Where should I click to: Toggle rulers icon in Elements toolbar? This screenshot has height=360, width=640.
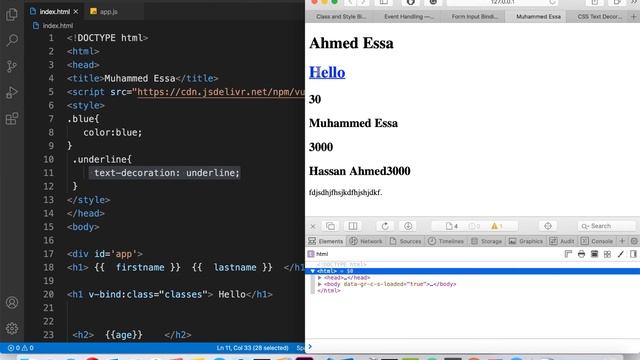click(568, 254)
